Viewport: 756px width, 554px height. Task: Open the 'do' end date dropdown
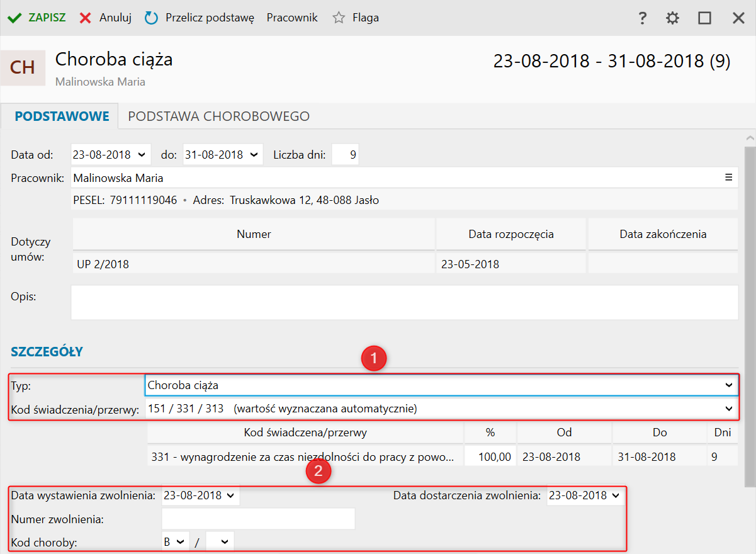tap(254, 154)
